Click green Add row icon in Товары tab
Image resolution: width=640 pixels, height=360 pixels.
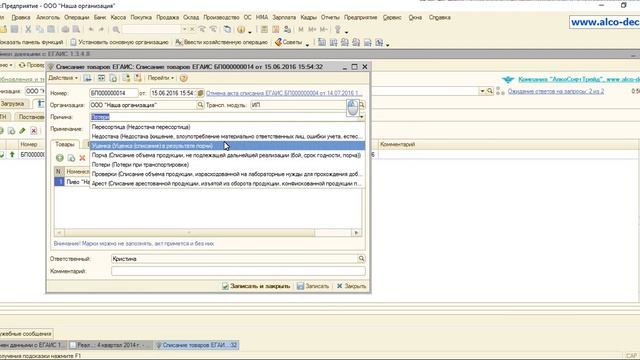(x=60, y=158)
